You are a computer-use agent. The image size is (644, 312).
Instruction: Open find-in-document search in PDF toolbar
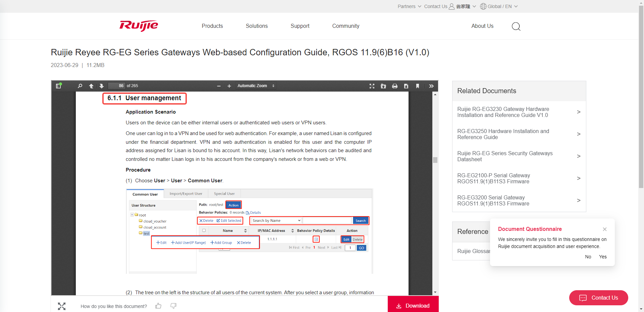(x=80, y=86)
